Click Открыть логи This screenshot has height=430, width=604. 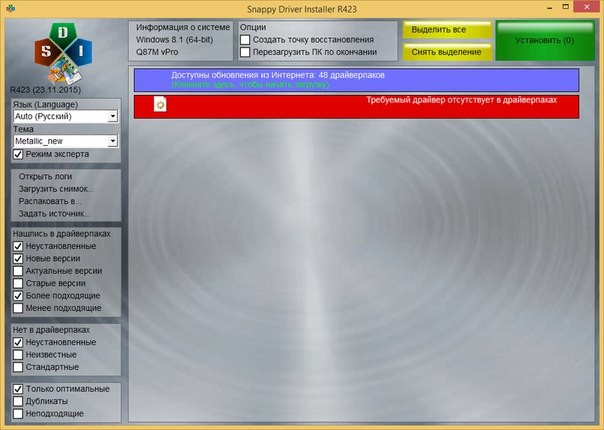(45, 176)
